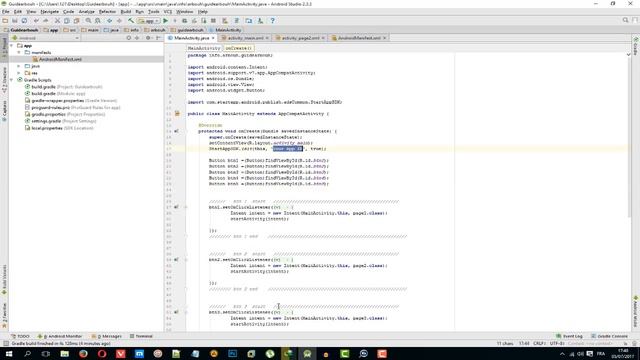Collapse the app module node

pos(11,46)
